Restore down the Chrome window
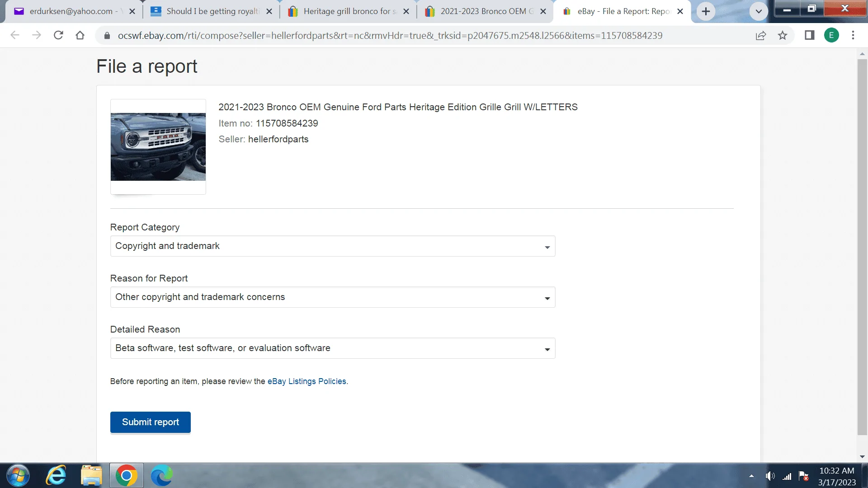The height and width of the screenshot is (488, 868). (812, 8)
